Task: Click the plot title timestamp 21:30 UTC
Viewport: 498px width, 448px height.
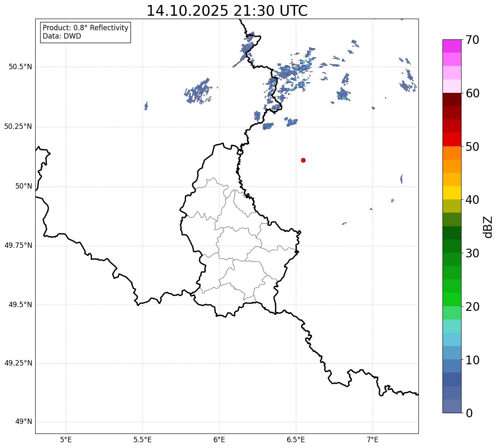Action: tap(227, 11)
